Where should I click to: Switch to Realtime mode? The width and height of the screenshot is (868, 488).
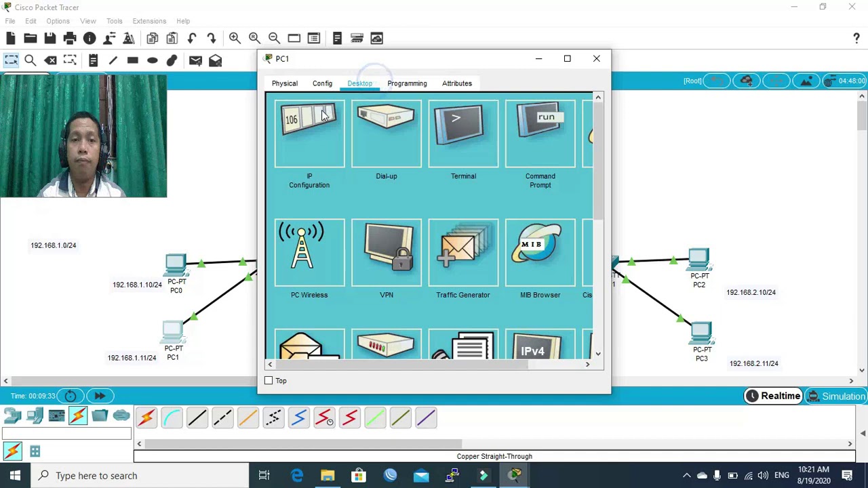[773, 396]
